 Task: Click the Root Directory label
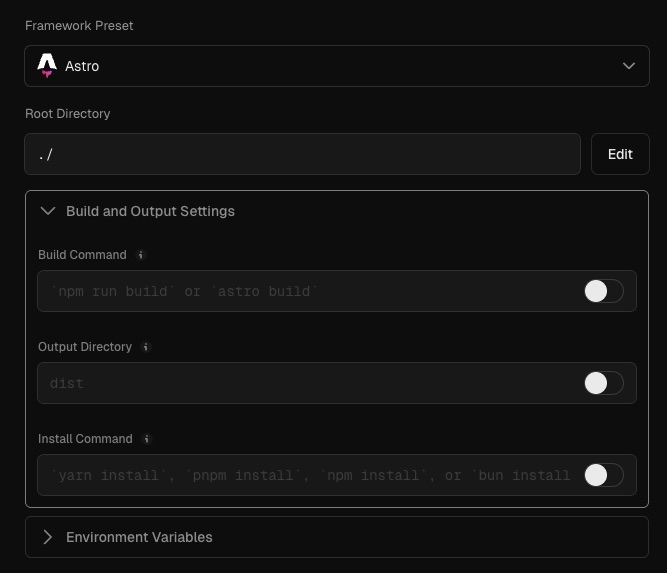coord(68,114)
